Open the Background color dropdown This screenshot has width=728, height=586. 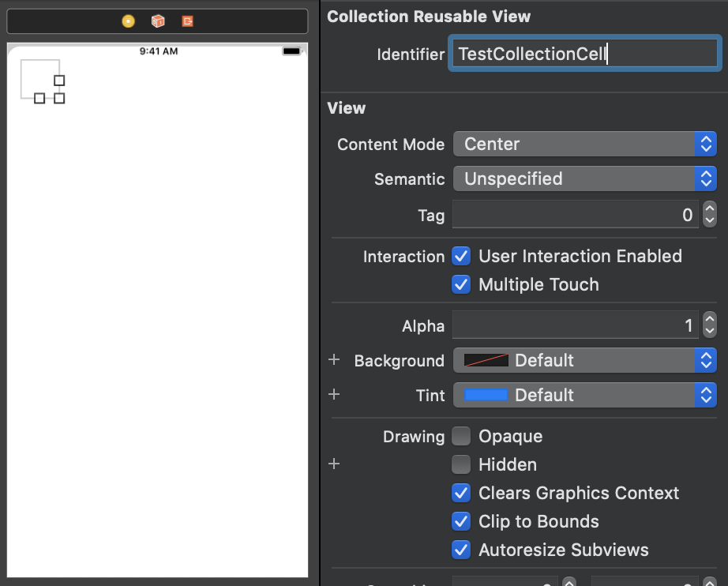pyautogui.click(x=584, y=360)
